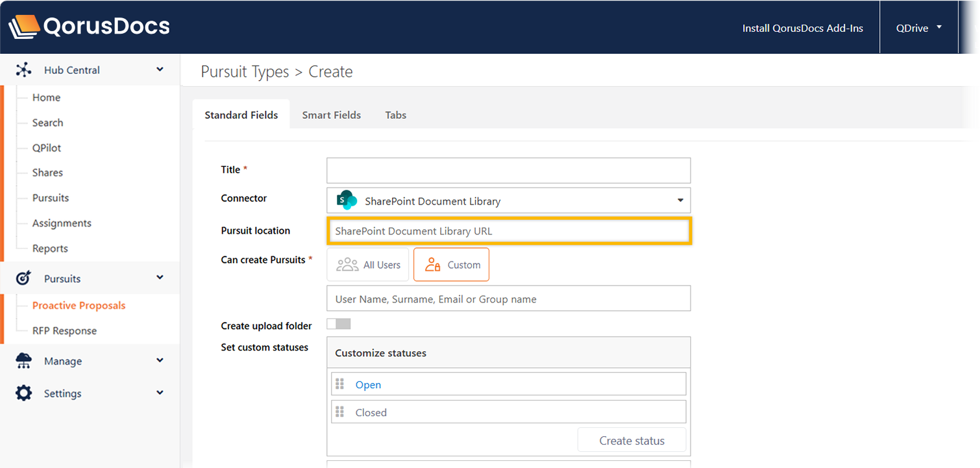
Task: Switch to the Tabs tab
Action: (x=395, y=115)
